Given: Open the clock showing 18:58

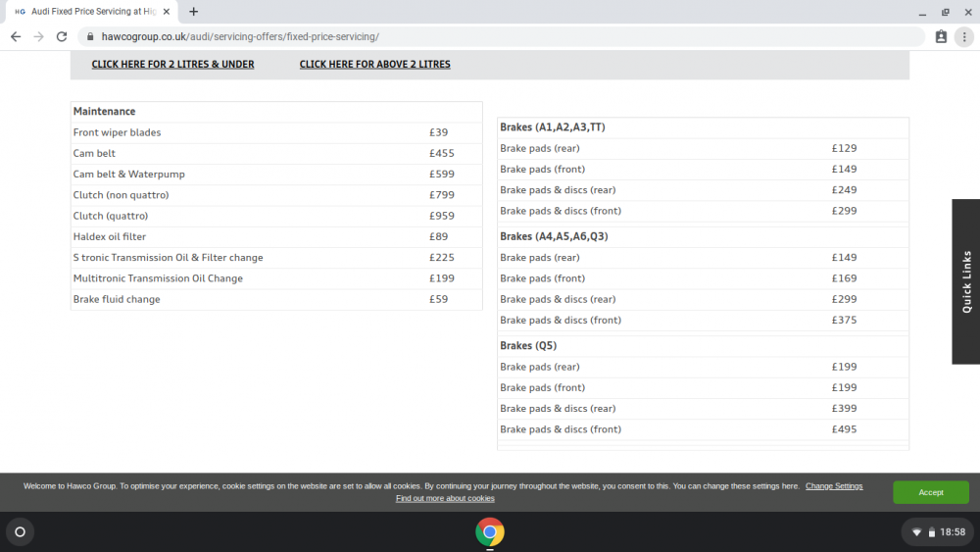Looking at the screenshot, I should [x=953, y=532].
